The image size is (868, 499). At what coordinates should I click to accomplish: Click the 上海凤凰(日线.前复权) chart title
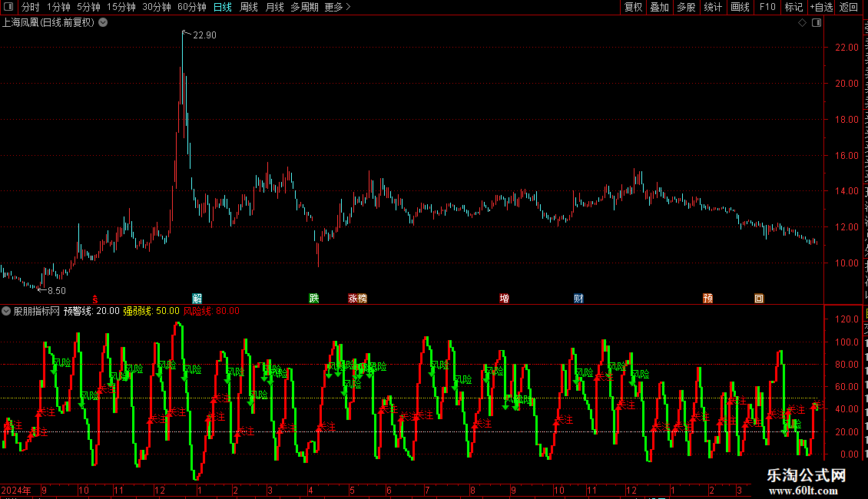(x=48, y=23)
